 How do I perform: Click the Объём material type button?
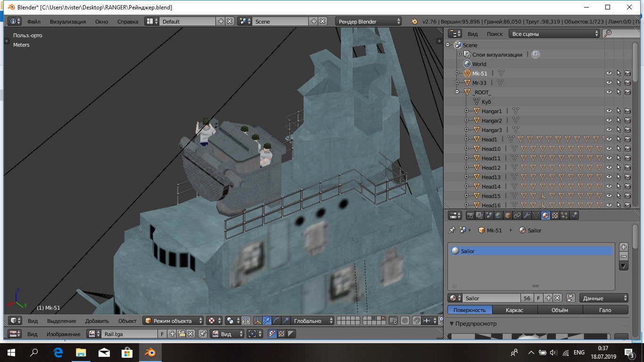click(x=560, y=310)
